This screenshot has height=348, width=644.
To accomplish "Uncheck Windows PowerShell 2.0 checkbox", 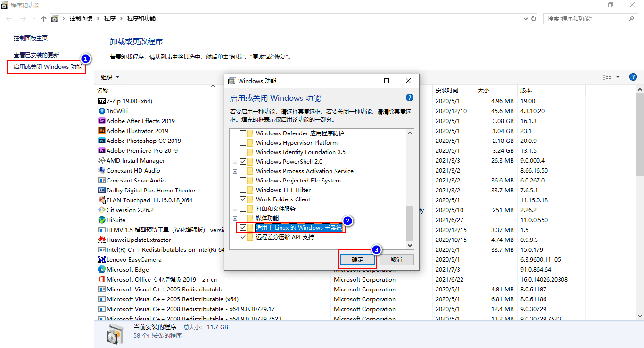I will tap(243, 162).
